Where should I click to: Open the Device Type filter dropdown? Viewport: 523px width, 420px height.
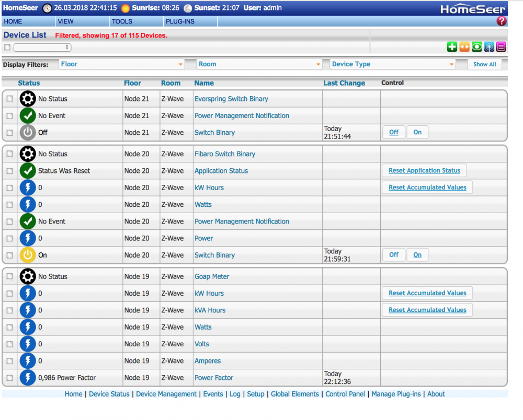pyautogui.click(x=392, y=64)
